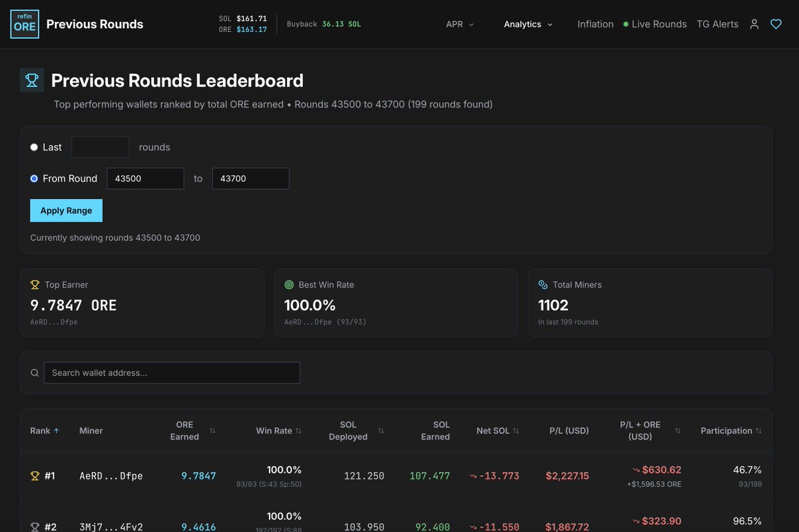Click the SOL price $161.71
The image size is (799, 532).
click(x=252, y=19)
